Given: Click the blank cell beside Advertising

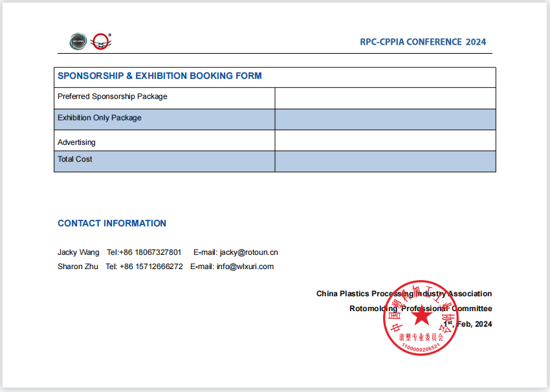Looking at the screenshot, I should coord(385,140).
